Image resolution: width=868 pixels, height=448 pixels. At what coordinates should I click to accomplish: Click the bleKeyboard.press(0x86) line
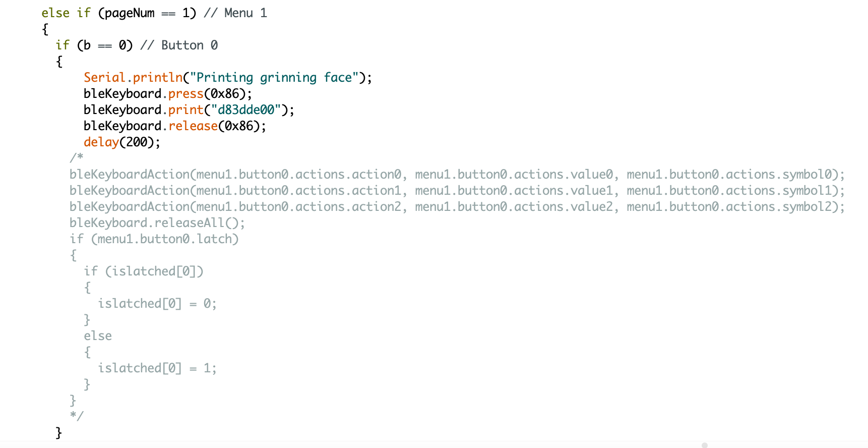pyautogui.click(x=168, y=94)
